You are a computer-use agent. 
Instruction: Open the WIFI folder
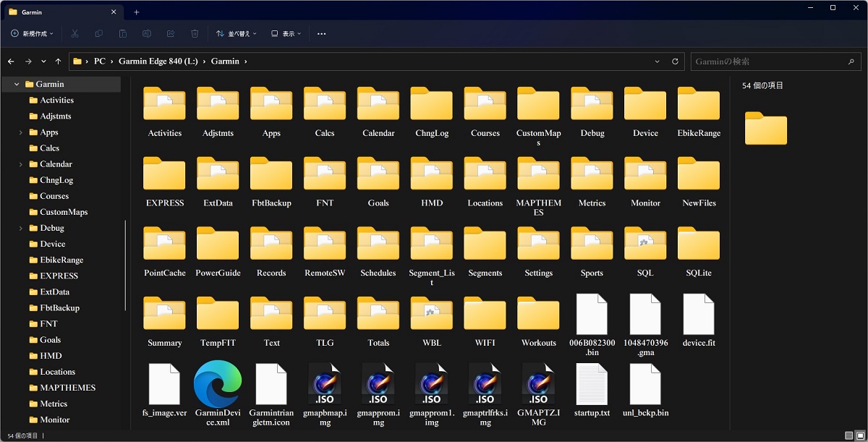(x=485, y=314)
